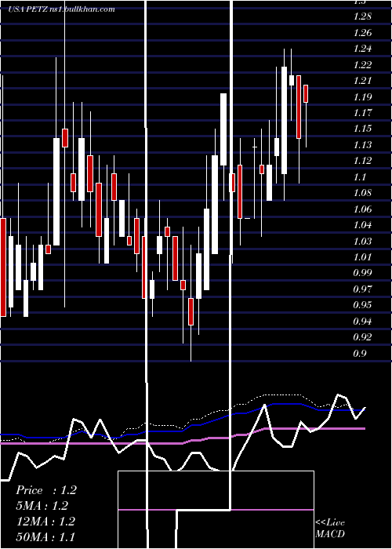
Task: Select the 1.28 price axis label
Action: tap(362, 16)
